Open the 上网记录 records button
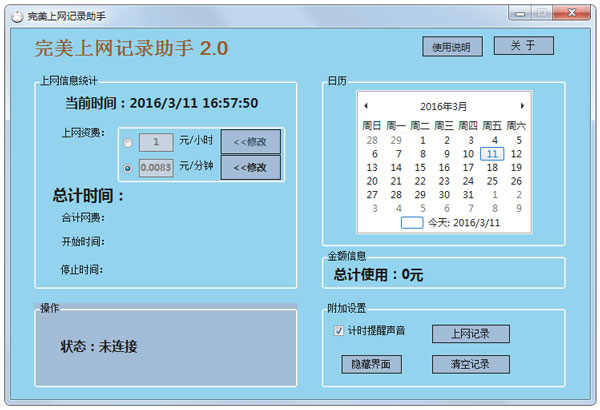The width and height of the screenshot is (600, 410). [471, 334]
